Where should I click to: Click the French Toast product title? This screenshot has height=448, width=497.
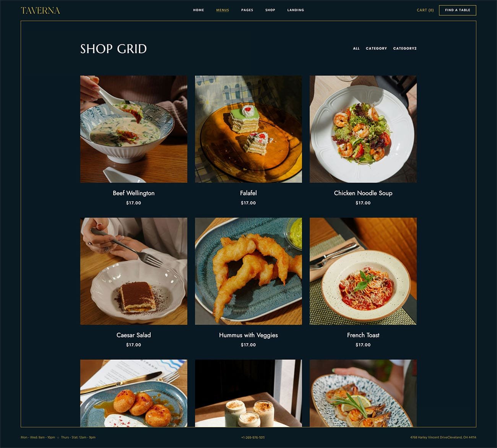tap(363, 335)
